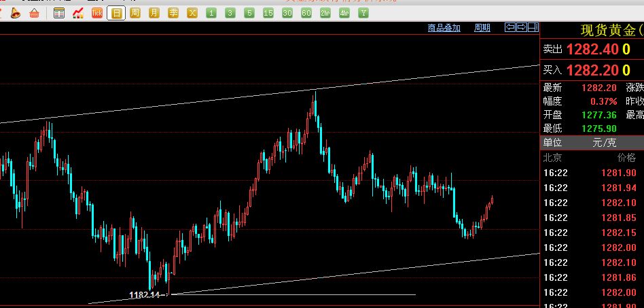This screenshot has height=308, width=644.
Task: Select the tick row priced 1281.86
Action: pos(592,277)
